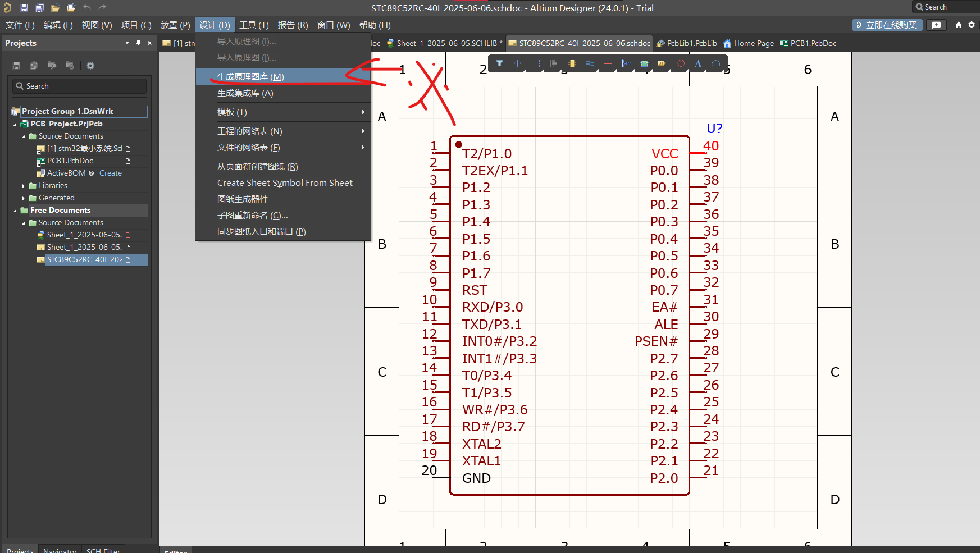
Task: Click the Projects panel Search field
Action: (79, 86)
